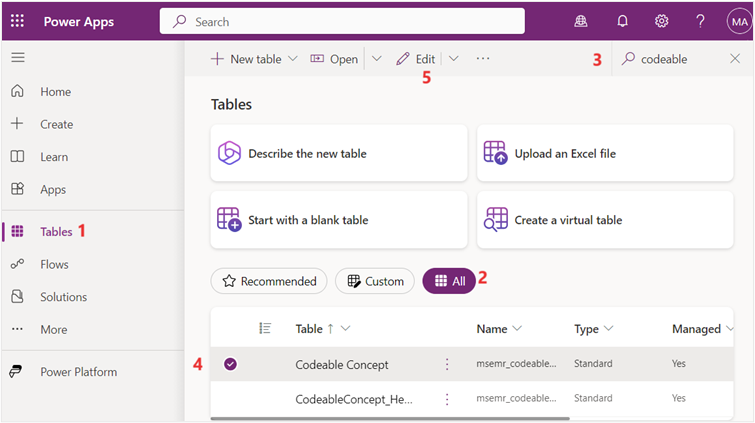Select Tables in the sidebar
Image resolution: width=755 pixels, height=423 pixels.
pos(56,232)
